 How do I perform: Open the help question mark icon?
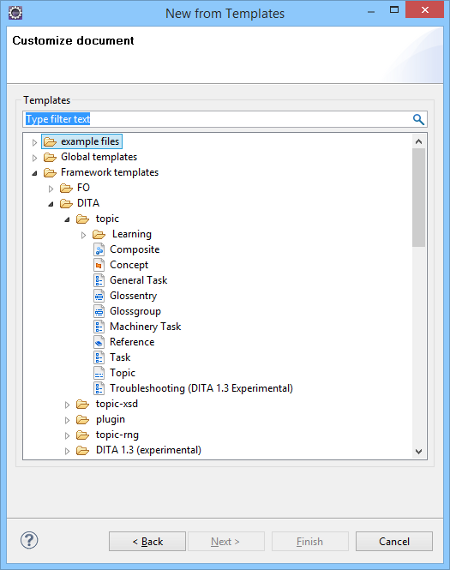coord(29,540)
